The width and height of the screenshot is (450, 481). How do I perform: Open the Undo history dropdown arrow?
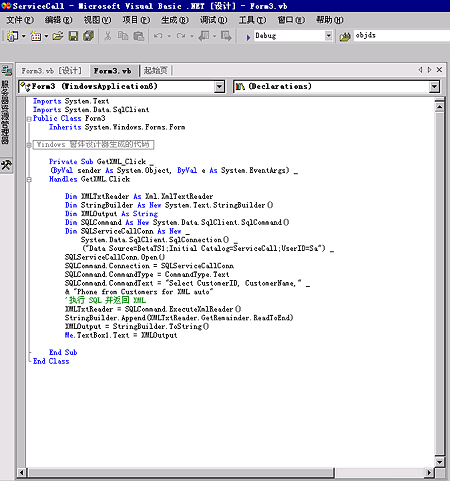tap(169, 36)
